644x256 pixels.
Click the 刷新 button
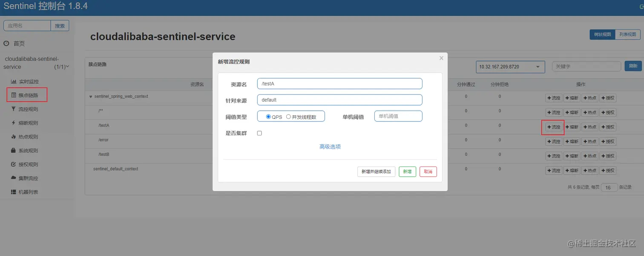click(x=633, y=66)
